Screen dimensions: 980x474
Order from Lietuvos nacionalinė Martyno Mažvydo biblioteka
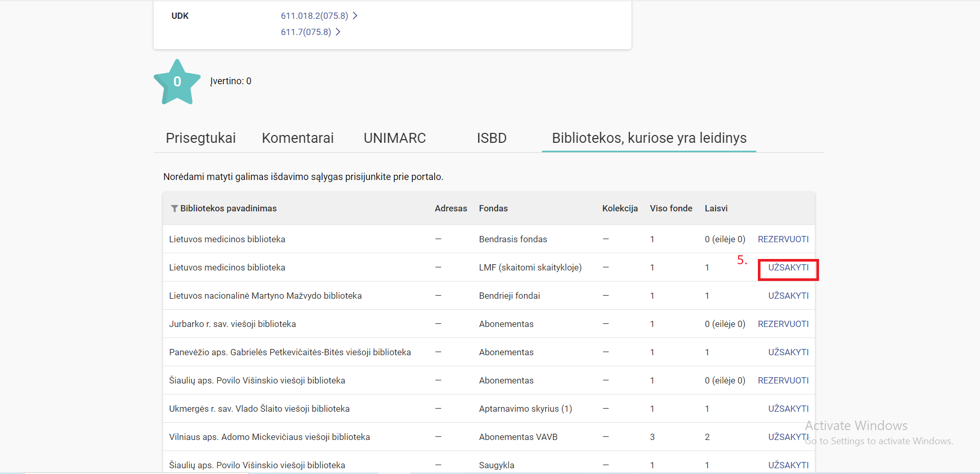[788, 296]
